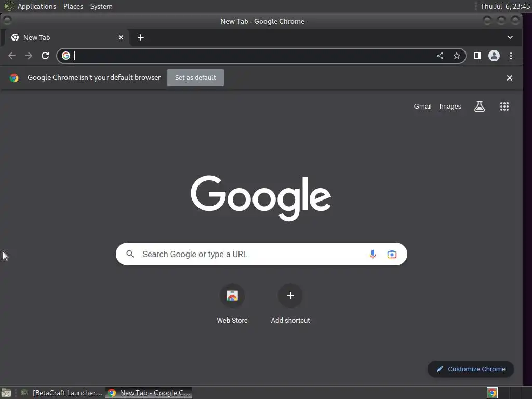Show desktop icon in bottom panel

click(6, 393)
